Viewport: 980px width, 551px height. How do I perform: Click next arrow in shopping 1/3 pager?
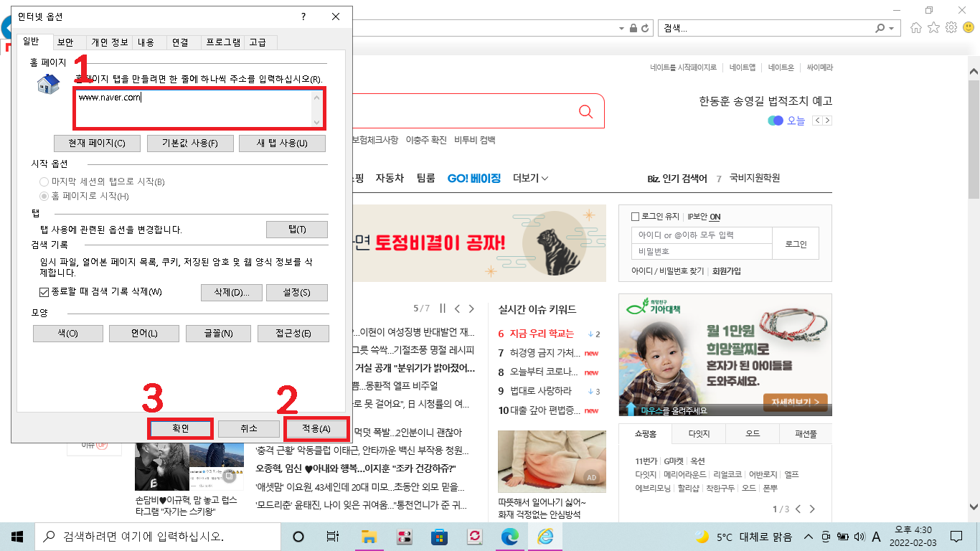[x=812, y=509]
